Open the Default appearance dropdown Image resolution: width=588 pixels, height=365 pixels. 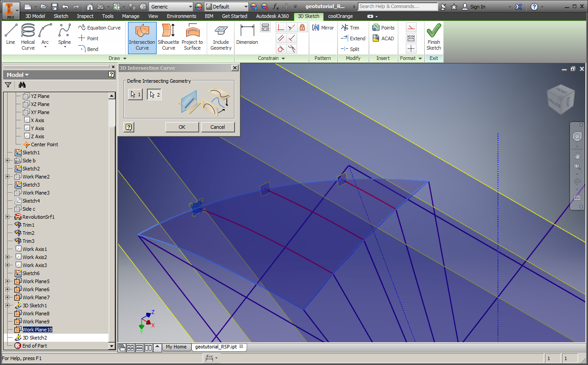click(226, 7)
